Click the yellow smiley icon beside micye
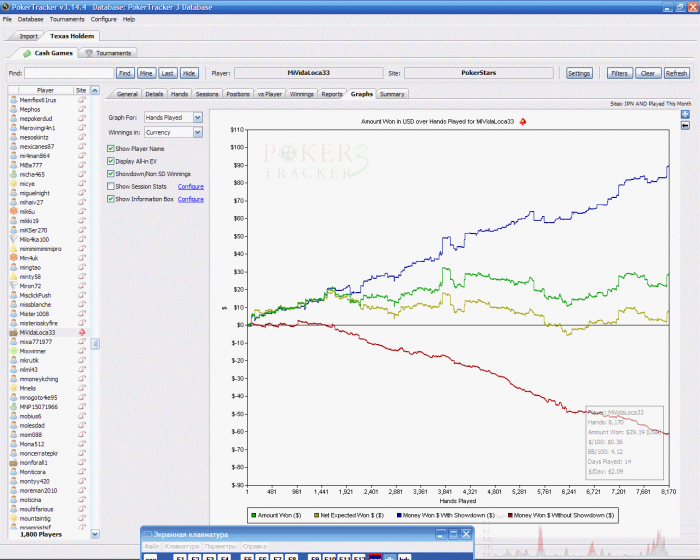This screenshot has height=560, width=700. (14, 184)
